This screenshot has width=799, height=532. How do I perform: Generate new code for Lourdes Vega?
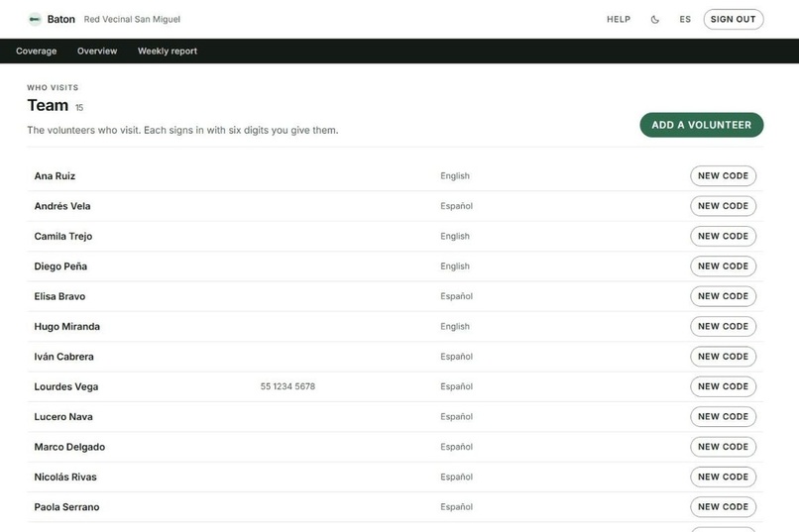click(x=723, y=386)
